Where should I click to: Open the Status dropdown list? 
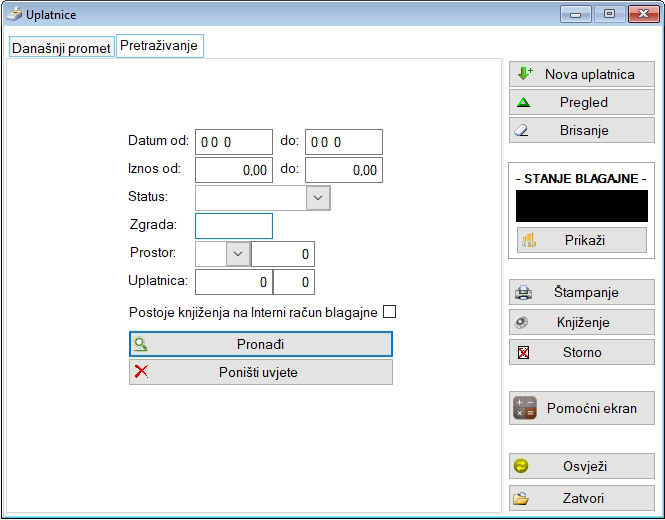click(317, 198)
